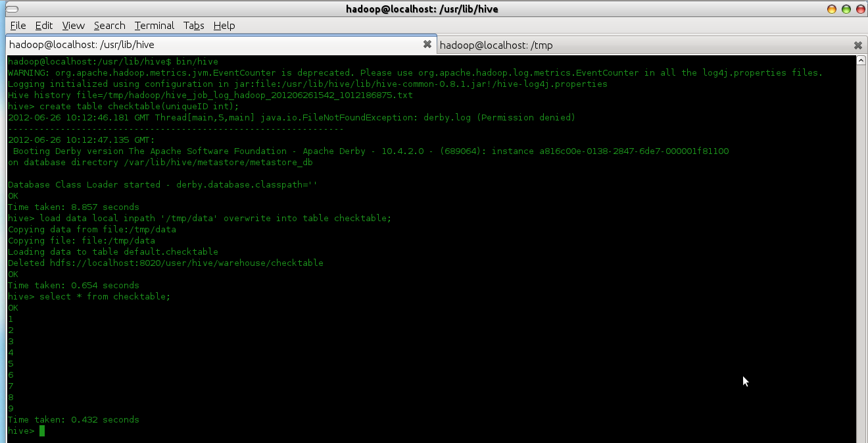The width and height of the screenshot is (868, 443).
Task: Click output row value 1
Action: tap(11, 319)
